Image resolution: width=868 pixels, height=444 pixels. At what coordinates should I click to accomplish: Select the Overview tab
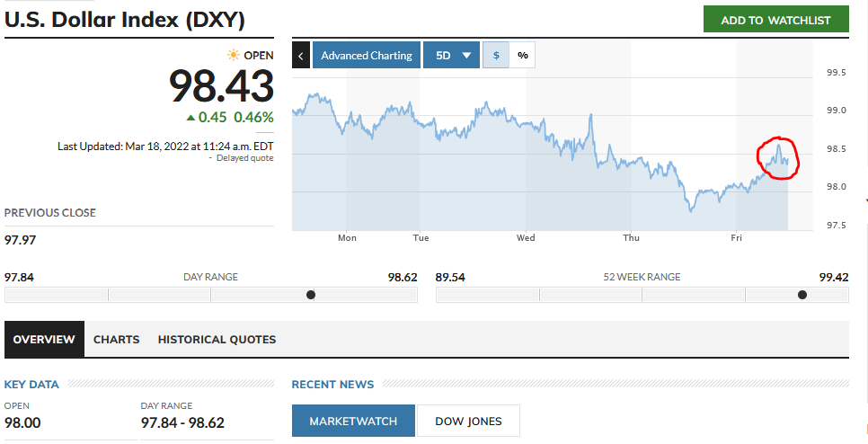(x=44, y=340)
